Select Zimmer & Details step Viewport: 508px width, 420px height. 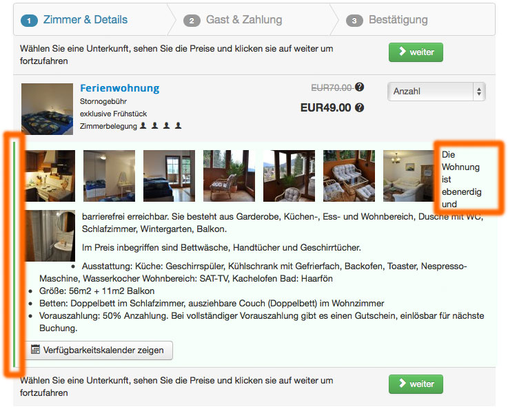(x=85, y=20)
